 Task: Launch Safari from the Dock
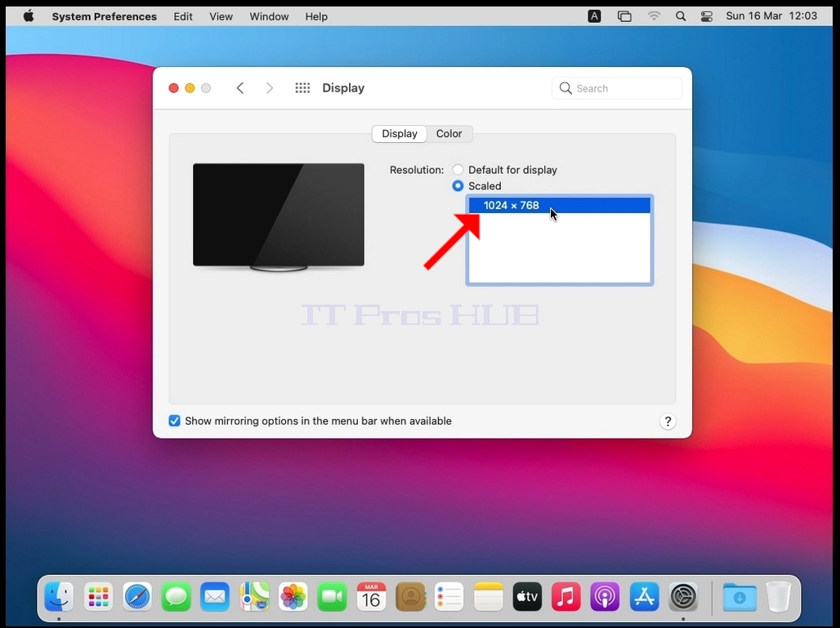[x=137, y=596]
